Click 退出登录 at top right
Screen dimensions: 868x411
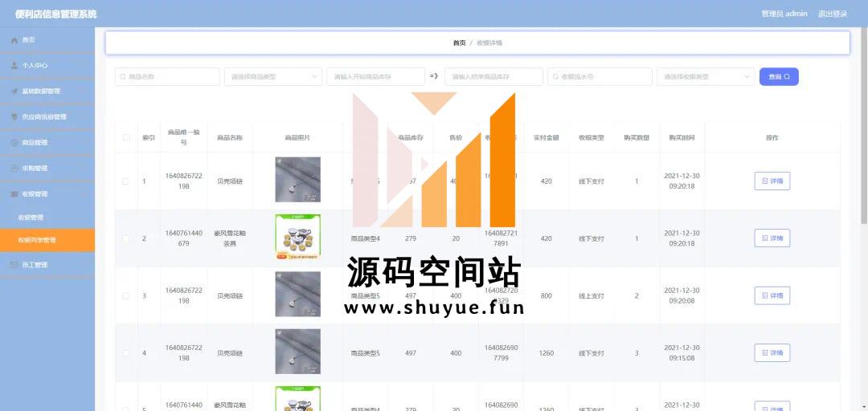click(833, 14)
